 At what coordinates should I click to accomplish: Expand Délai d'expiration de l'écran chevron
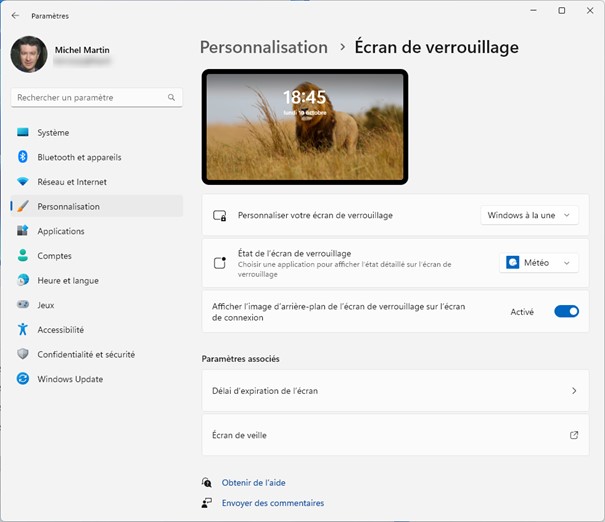click(574, 391)
